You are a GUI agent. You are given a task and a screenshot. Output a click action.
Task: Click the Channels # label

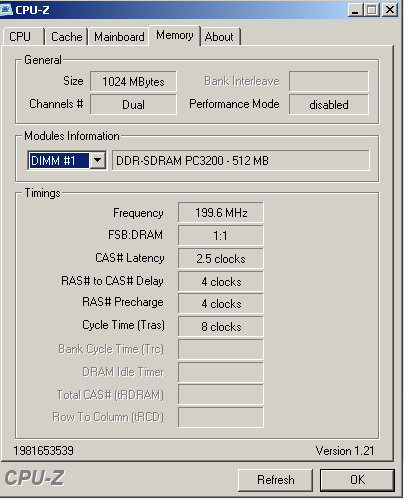click(x=56, y=104)
